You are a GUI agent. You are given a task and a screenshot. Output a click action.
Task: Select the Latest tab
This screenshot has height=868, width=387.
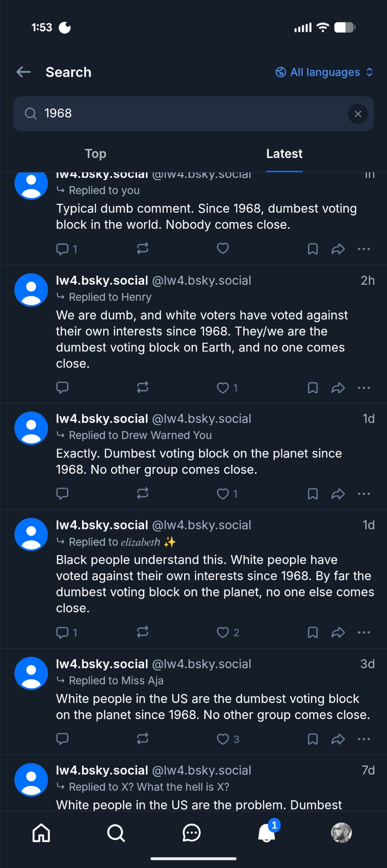284,154
